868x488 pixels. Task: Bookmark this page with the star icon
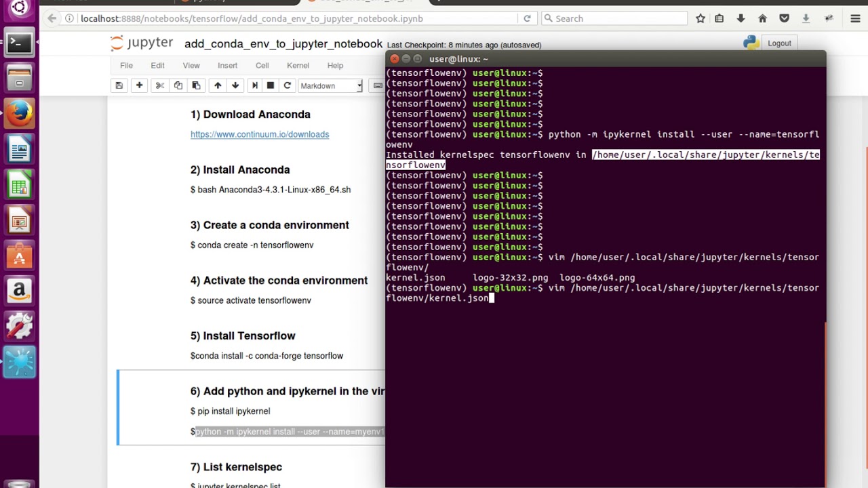click(x=701, y=18)
